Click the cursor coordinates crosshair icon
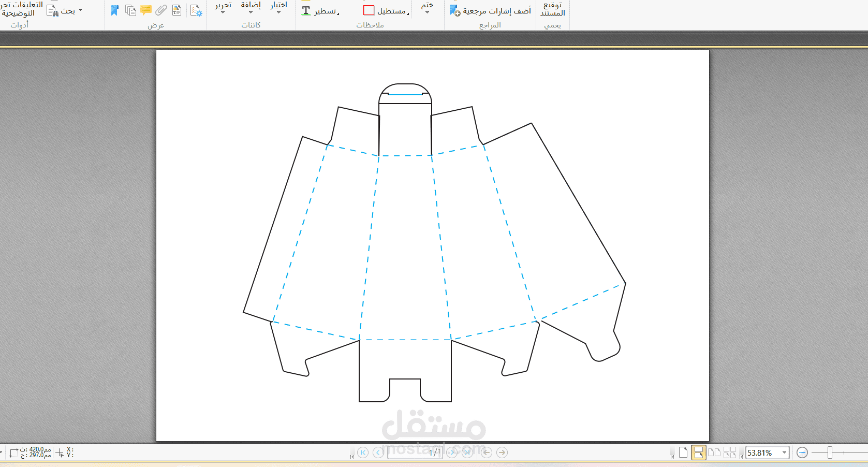868x467 pixels. tap(60, 453)
